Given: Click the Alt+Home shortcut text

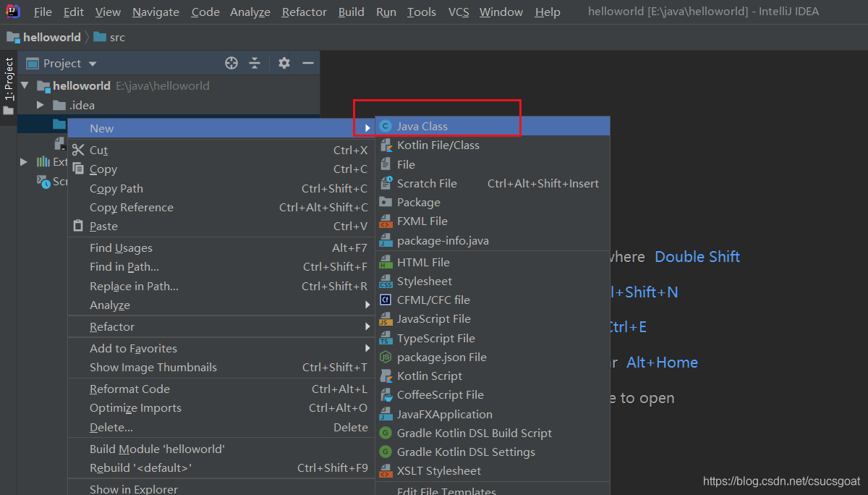Looking at the screenshot, I should pyautogui.click(x=662, y=363).
